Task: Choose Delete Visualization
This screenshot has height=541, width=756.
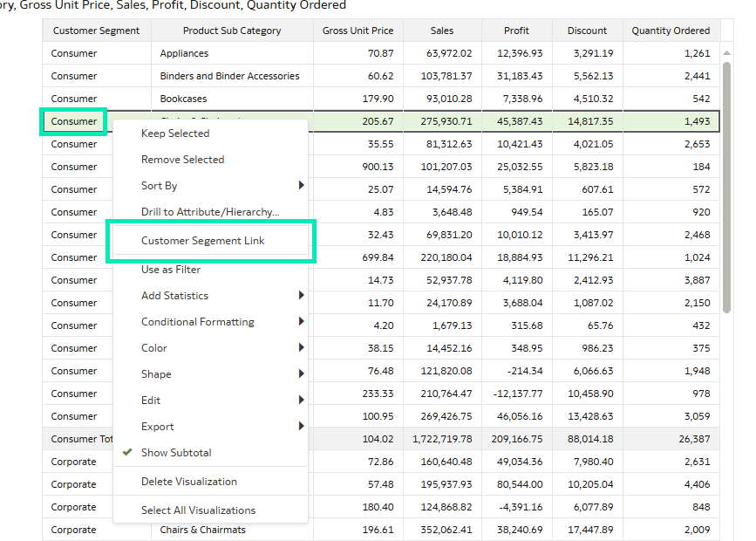Action: pos(210,482)
